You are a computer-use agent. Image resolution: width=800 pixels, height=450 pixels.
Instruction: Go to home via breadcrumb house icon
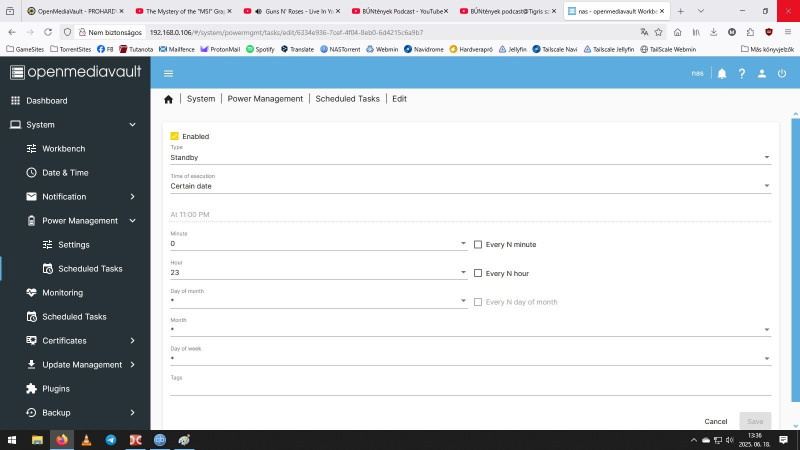point(168,99)
